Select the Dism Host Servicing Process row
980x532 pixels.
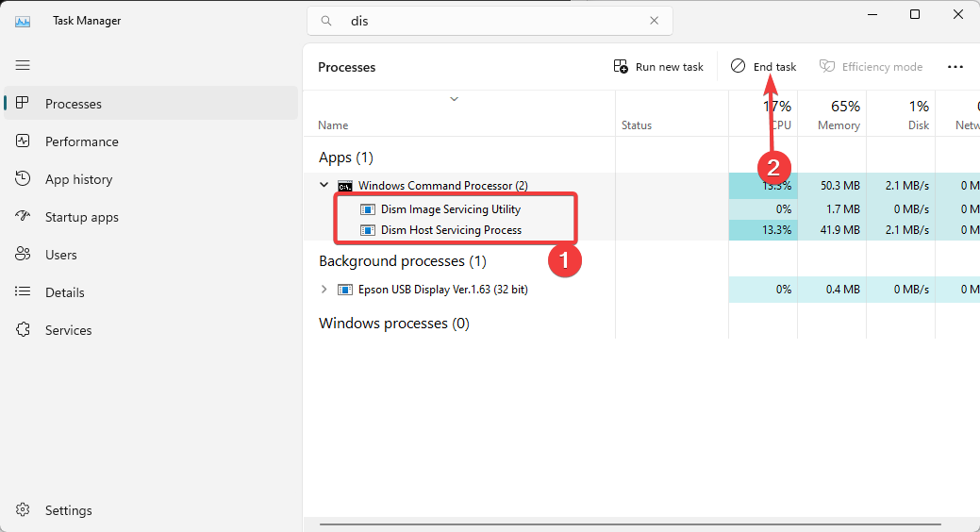[x=642, y=230]
